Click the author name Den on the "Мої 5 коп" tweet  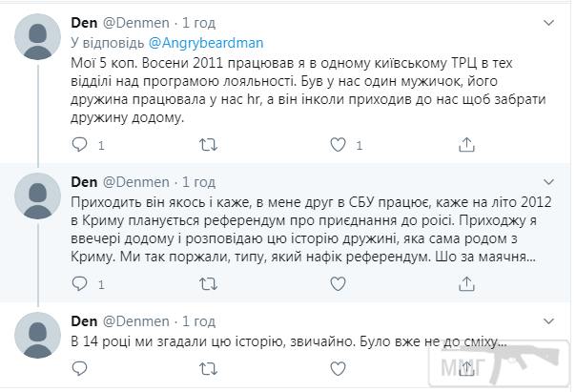84,22
